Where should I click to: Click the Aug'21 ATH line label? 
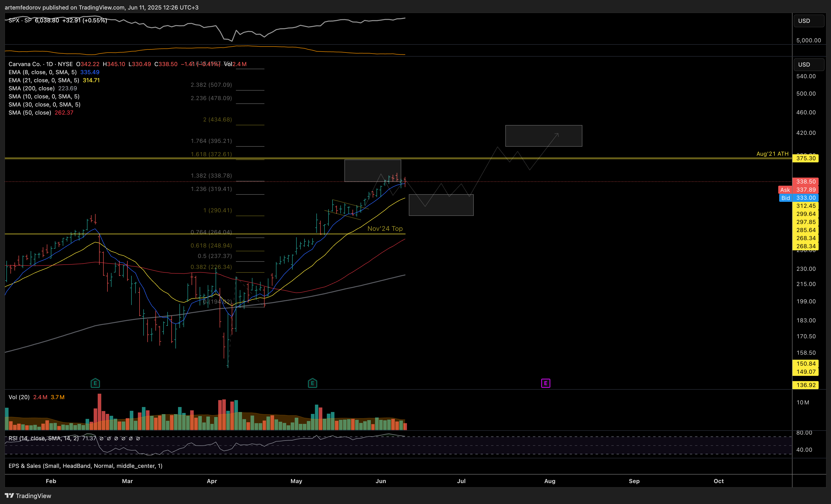click(772, 154)
